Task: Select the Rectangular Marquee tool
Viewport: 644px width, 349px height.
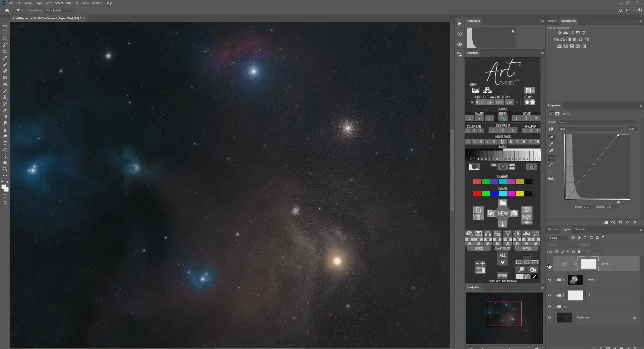Action: click(x=5, y=32)
